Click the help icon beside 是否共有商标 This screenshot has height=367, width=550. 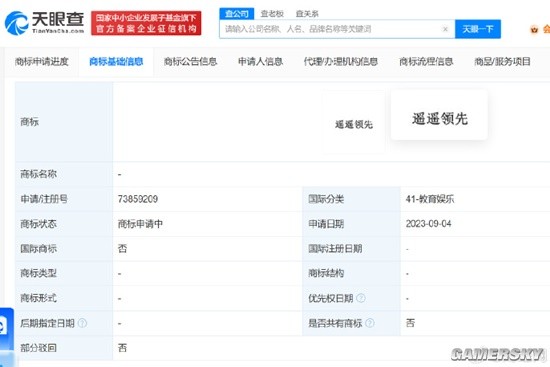[x=370, y=323]
